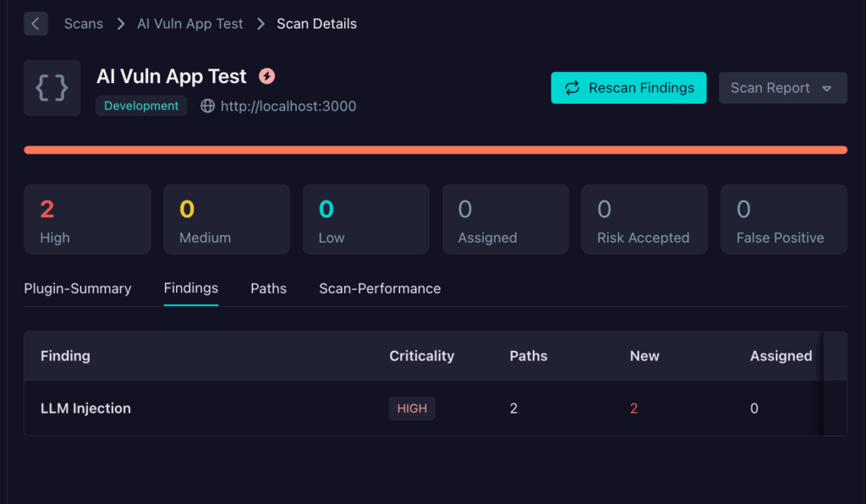Screen dimensions: 866x504
Task: Click the HIGH criticality badge
Action: 412,408
